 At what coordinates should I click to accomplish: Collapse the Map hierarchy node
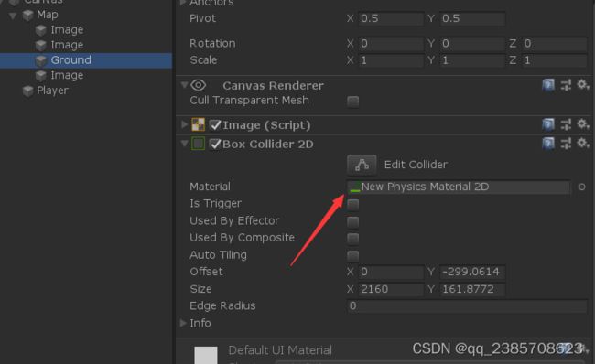pos(13,16)
